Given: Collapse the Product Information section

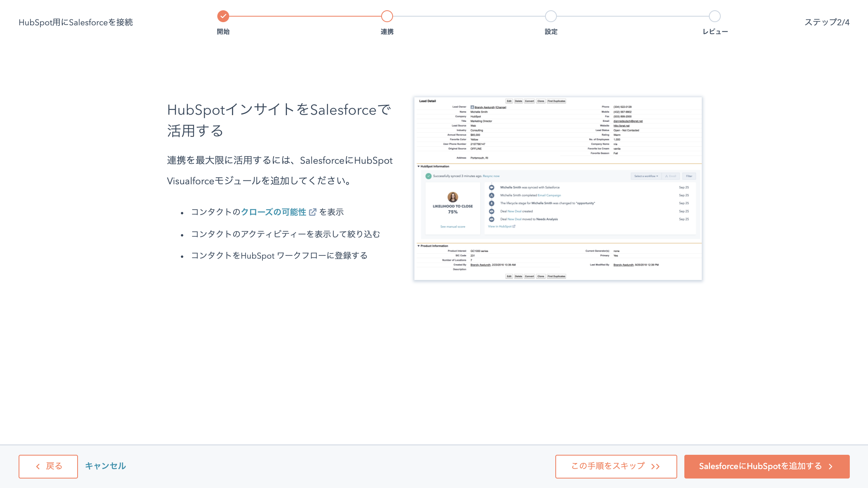Looking at the screenshot, I should [x=419, y=246].
